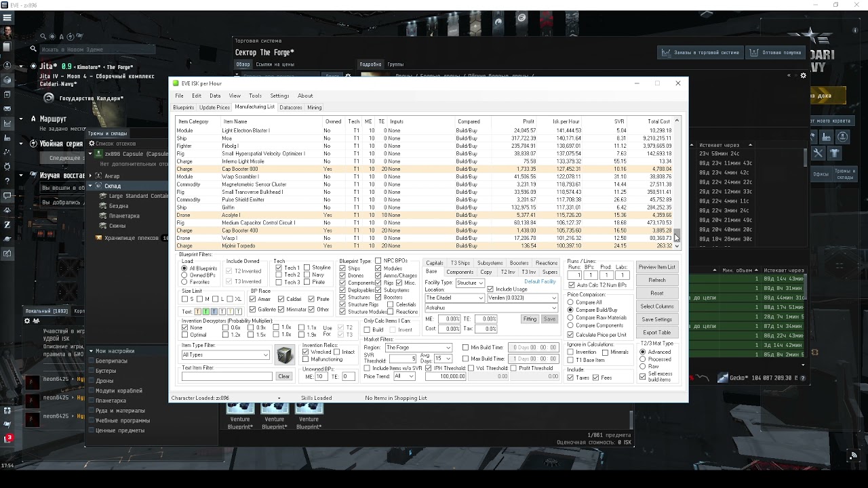Viewport: 868px width, 488px height.
Task: Click the Clear text filter button
Action: click(283, 376)
